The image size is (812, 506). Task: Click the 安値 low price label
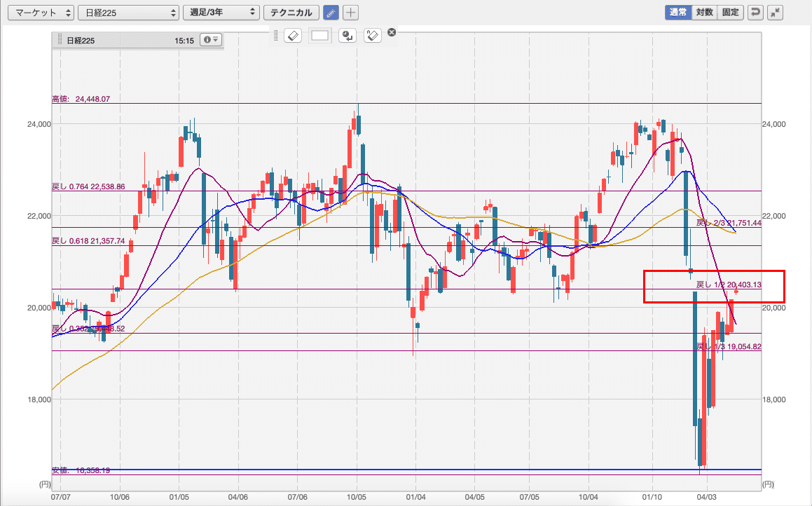coord(81,470)
